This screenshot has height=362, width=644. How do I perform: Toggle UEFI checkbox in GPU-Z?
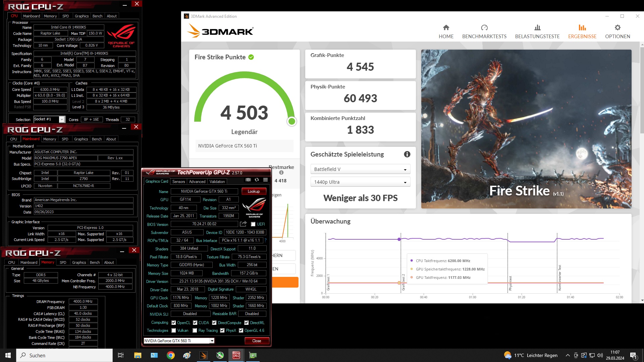pyautogui.click(x=253, y=224)
